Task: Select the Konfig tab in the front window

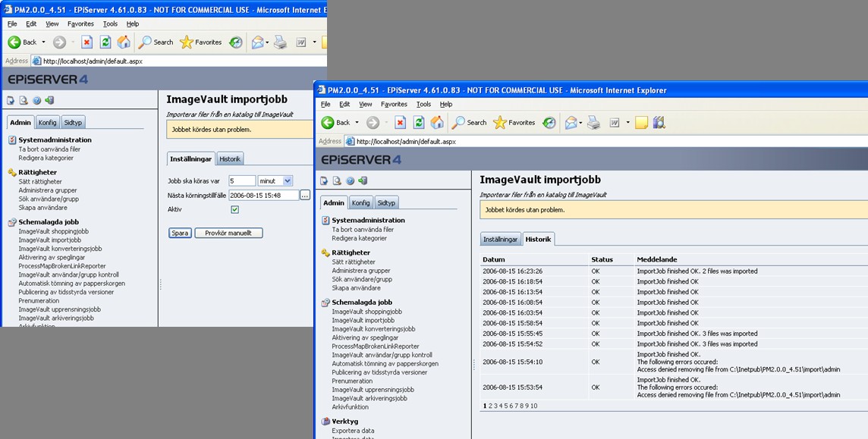Action: tap(361, 203)
